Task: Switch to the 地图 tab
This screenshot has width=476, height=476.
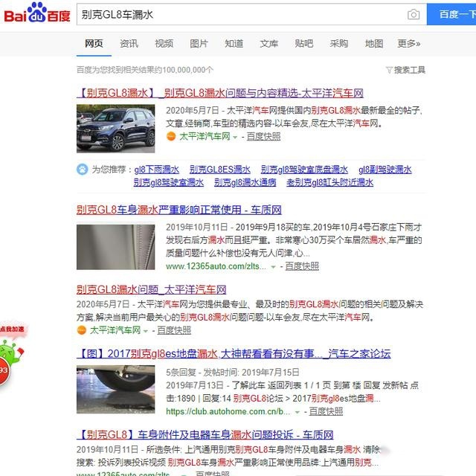Action: 373,44
